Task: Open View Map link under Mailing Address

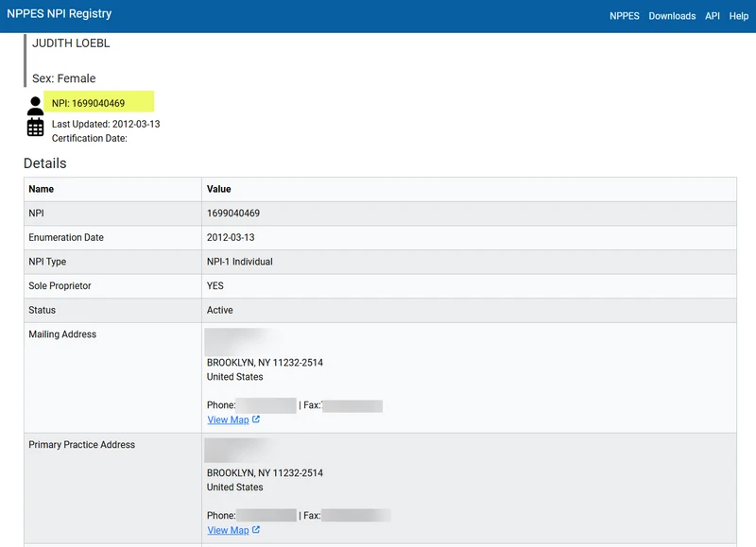Action: pos(228,419)
